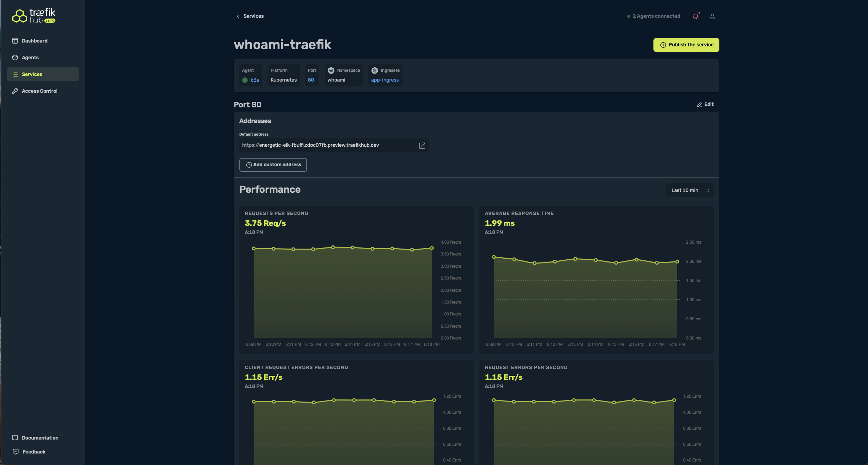Open the user profile menu
This screenshot has height=465, width=868.
712,16
